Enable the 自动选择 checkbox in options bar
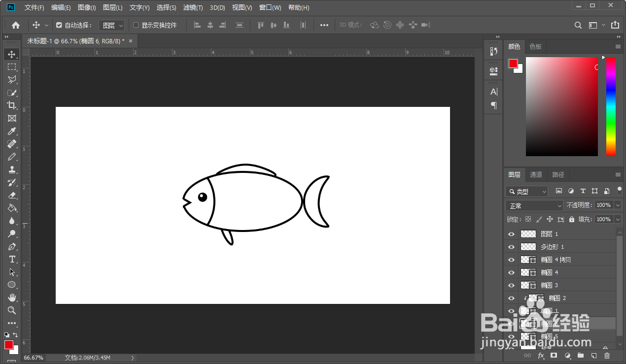The height and width of the screenshot is (364, 626). click(x=60, y=25)
